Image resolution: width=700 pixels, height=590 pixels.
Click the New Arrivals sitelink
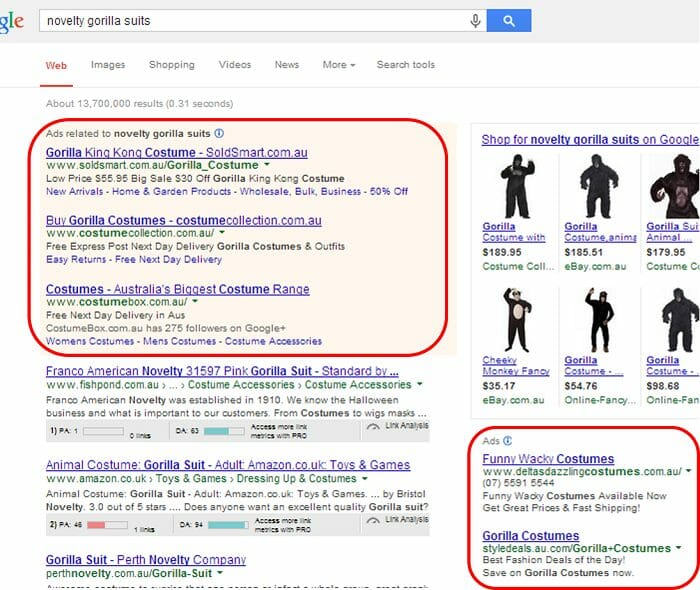tap(75, 191)
